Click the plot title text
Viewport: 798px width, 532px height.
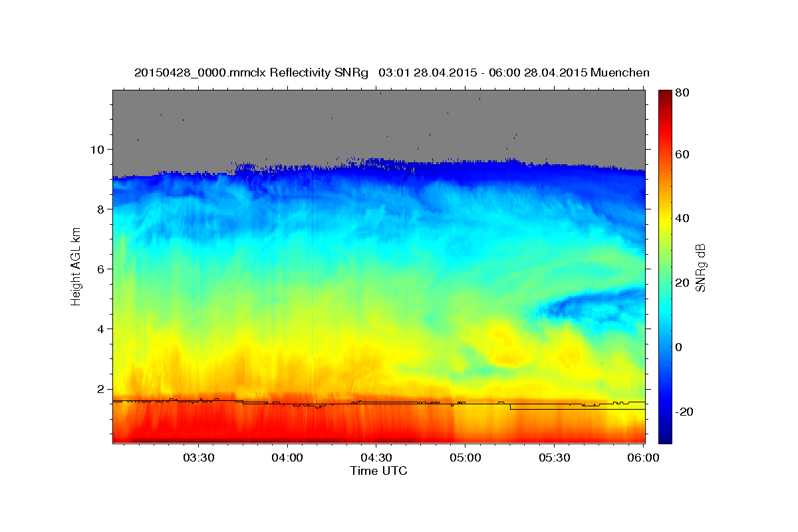tap(392, 72)
